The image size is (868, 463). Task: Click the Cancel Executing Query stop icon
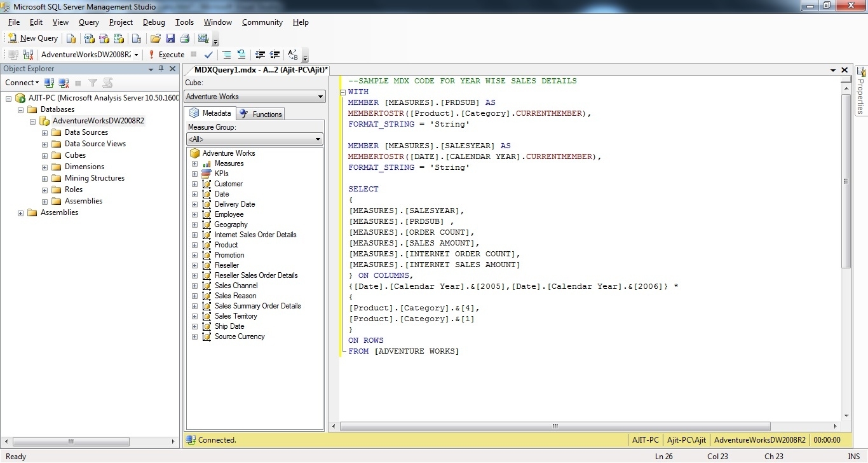click(194, 55)
